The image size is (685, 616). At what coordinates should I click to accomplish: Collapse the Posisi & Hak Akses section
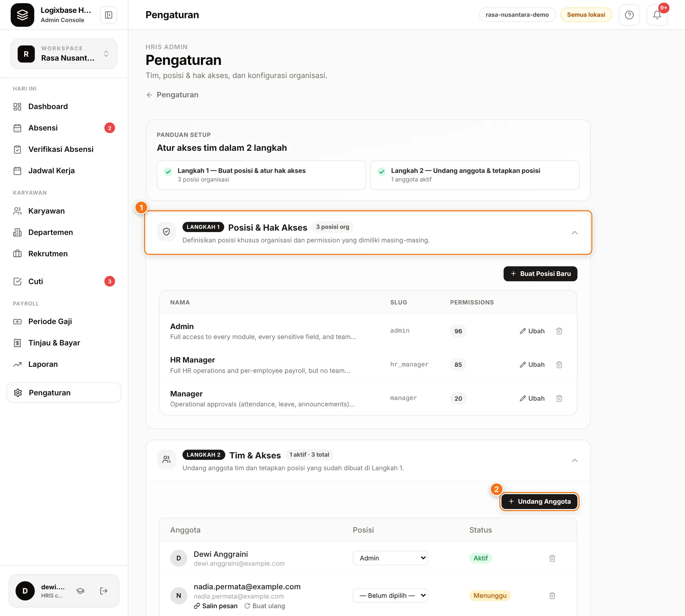(x=574, y=233)
